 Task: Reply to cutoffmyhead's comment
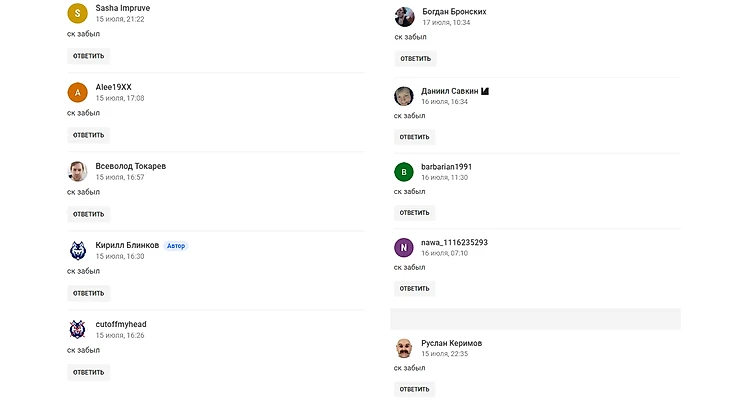pos(88,373)
